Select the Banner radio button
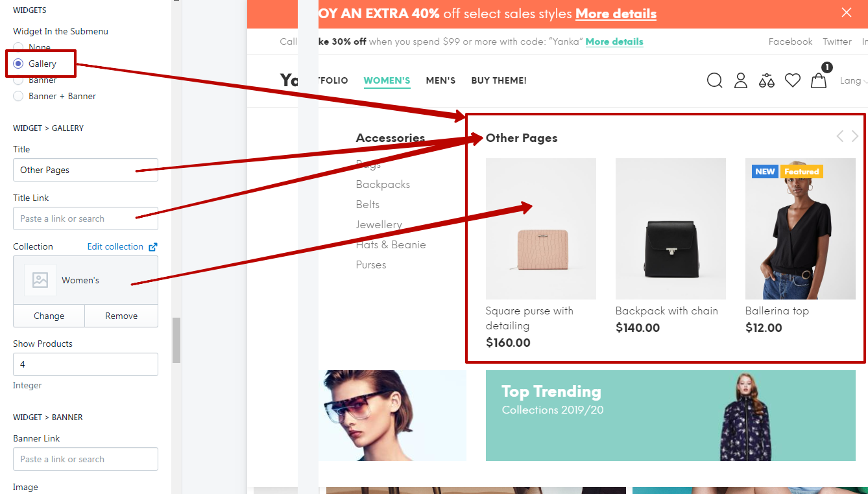 pos(18,80)
